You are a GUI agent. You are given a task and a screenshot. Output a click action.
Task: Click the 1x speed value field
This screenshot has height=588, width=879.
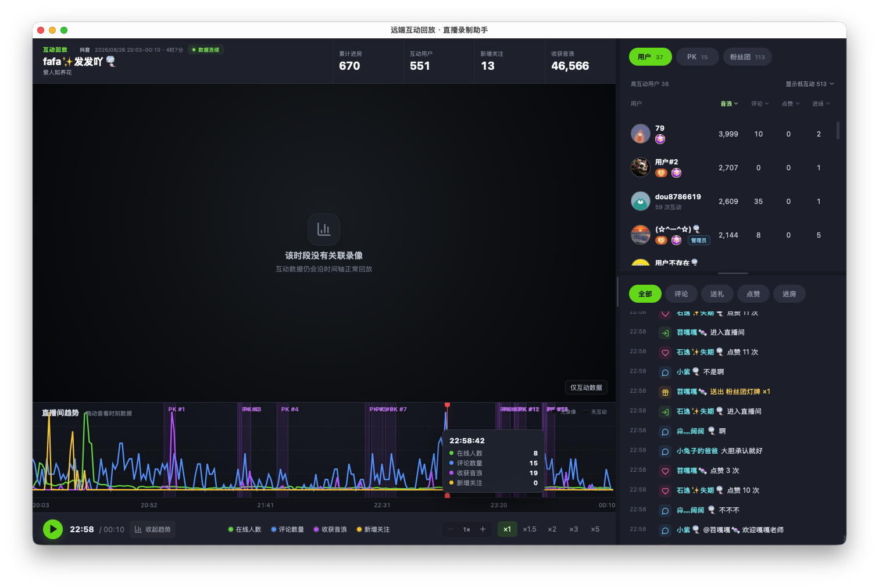click(x=467, y=529)
